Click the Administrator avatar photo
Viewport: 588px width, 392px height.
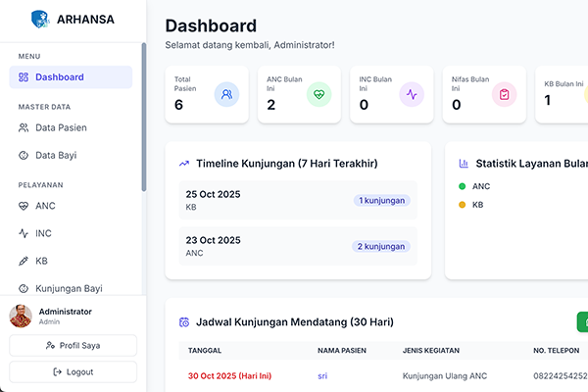(21, 316)
